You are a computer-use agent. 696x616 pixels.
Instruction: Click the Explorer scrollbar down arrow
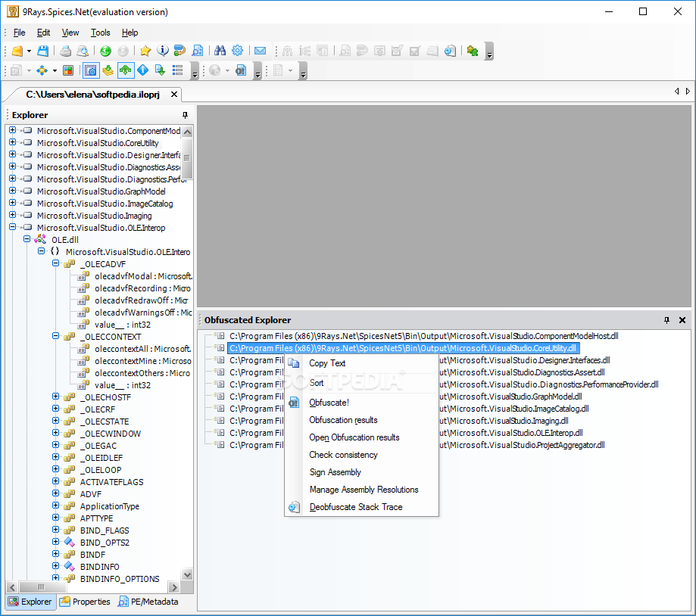[x=187, y=574]
